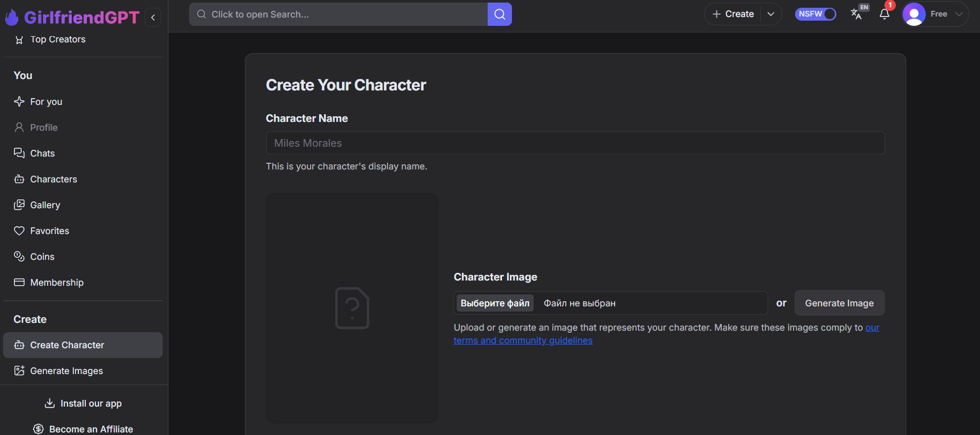Expand the Create dropdown arrow
This screenshot has width=980, height=435.
pos(771,14)
